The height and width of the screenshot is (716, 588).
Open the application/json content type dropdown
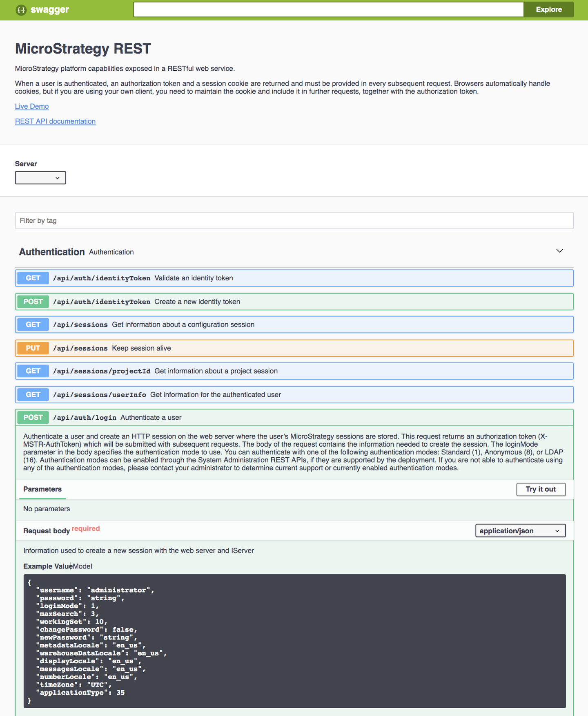(x=520, y=531)
